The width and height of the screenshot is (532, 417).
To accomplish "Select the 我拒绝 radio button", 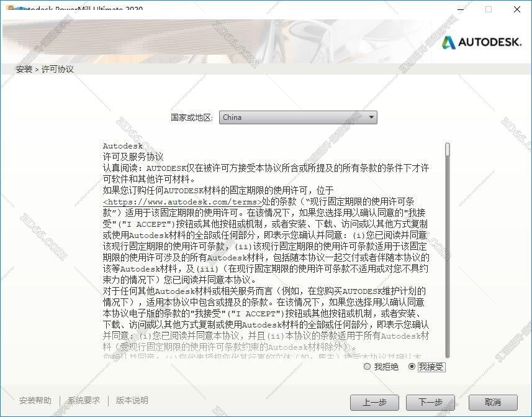I will 367,367.
